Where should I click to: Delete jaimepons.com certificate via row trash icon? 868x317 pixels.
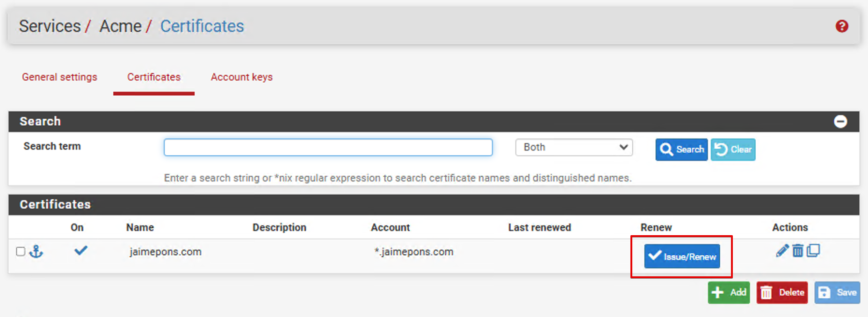click(x=797, y=251)
